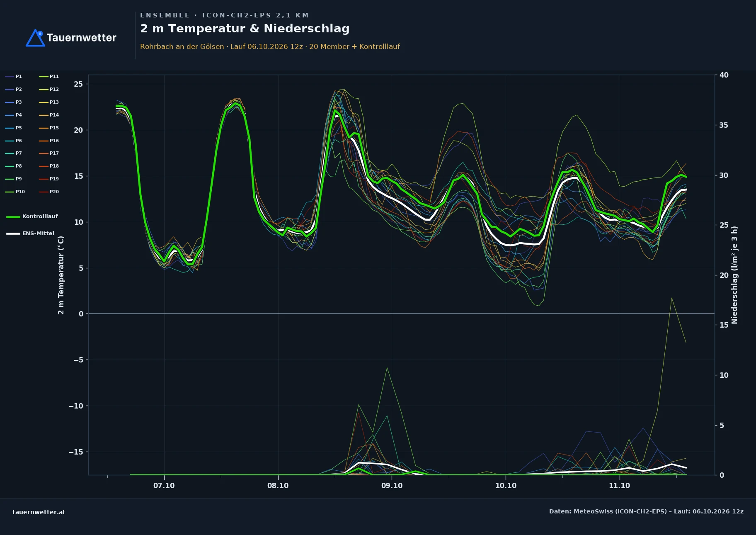Click the 40 tick on the precipitation axis
This screenshot has width=756, height=535.
coord(724,75)
